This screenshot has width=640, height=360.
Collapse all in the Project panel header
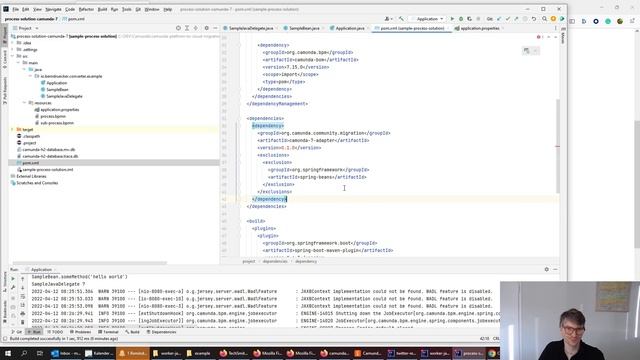click(x=196, y=28)
